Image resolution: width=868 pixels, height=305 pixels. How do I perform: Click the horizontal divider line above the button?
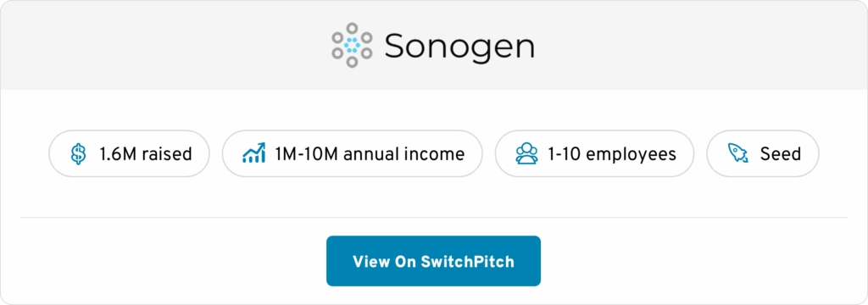pos(434,218)
